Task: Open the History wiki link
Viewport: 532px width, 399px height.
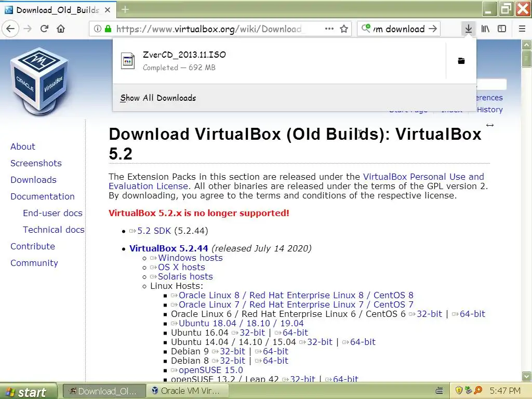Action: click(489, 110)
